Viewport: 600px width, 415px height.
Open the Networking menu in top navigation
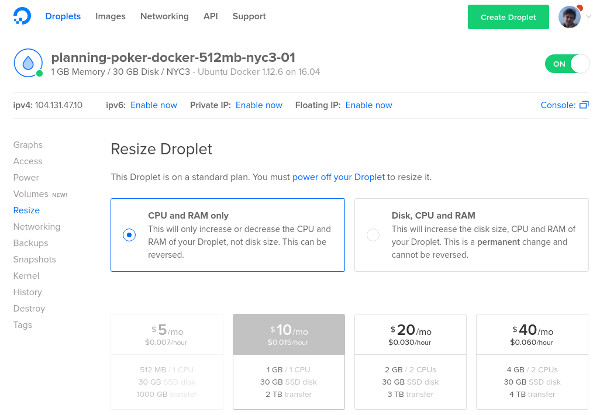[x=164, y=16]
